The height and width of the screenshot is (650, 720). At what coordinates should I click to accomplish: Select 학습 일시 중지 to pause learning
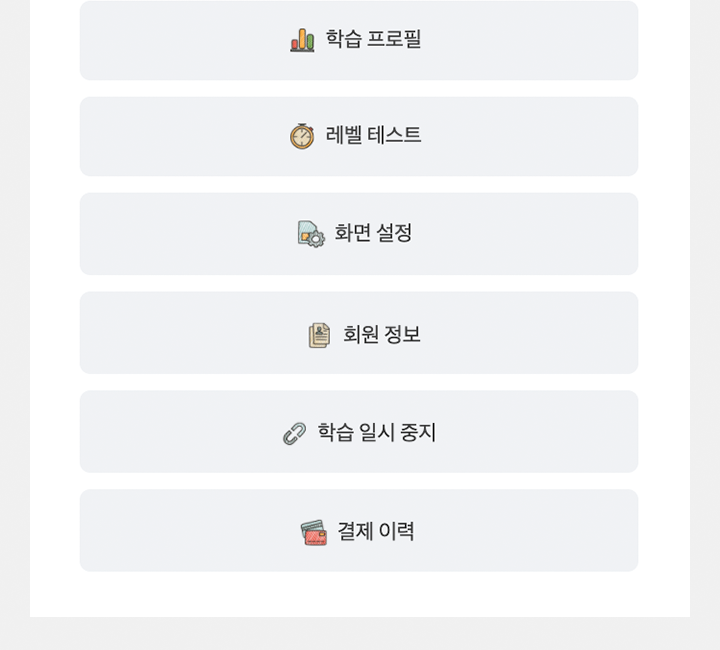[358, 432]
